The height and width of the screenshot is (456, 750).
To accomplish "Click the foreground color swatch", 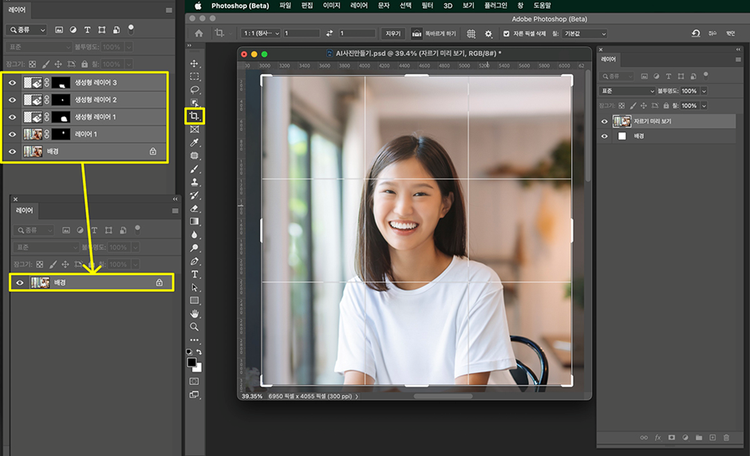I will tap(192, 361).
